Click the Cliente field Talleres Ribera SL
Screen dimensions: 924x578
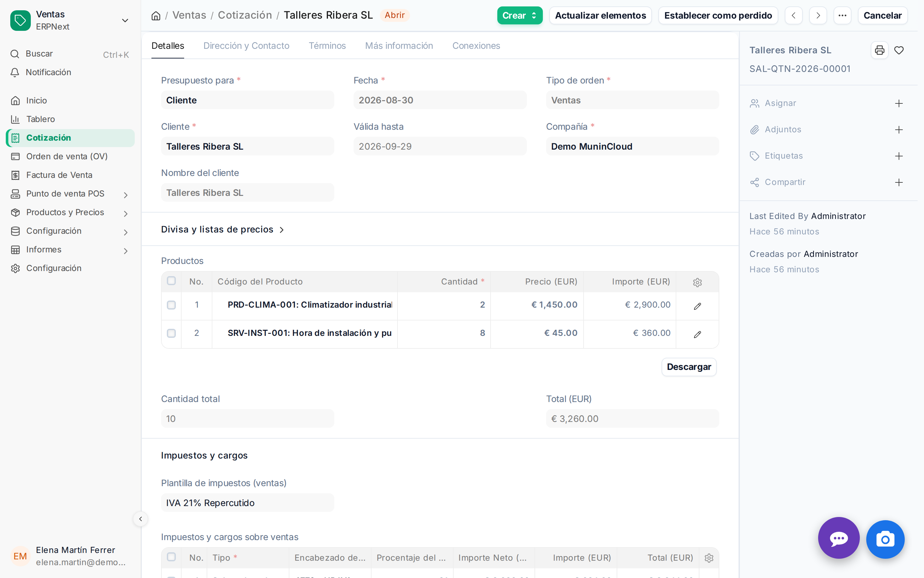247,146
